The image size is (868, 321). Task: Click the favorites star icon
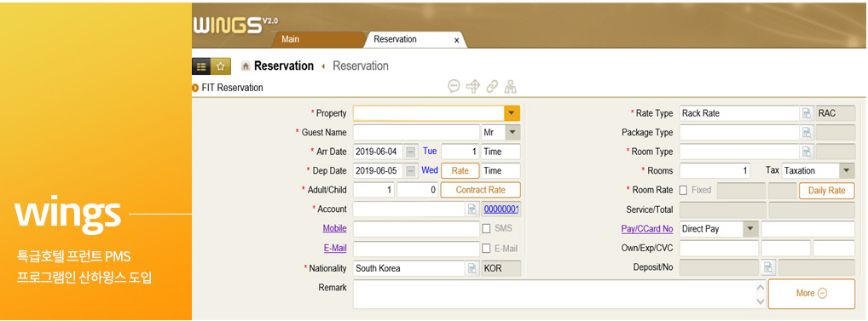220,66
